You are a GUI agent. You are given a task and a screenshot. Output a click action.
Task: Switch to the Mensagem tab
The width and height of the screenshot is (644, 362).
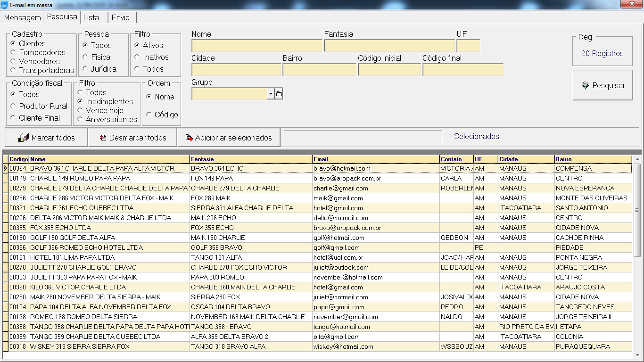23,17
